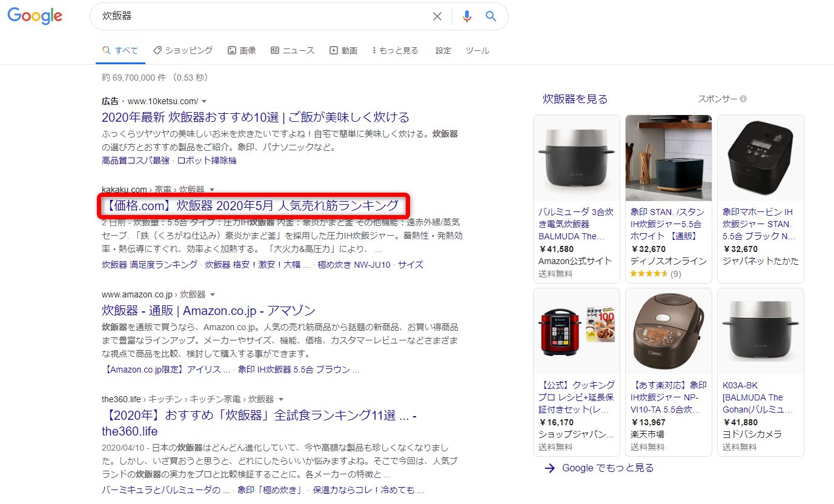The height and width of the screenshot is (504, 834).
Task: Open ad result '2020年最新 炊飯器おすすめ10選'
Action: [256, 117]
